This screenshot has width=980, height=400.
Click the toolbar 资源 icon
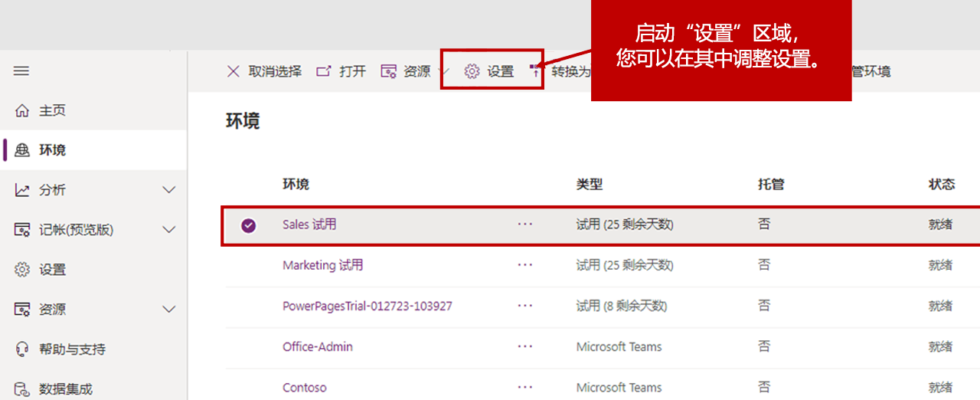tap(388, 71)
